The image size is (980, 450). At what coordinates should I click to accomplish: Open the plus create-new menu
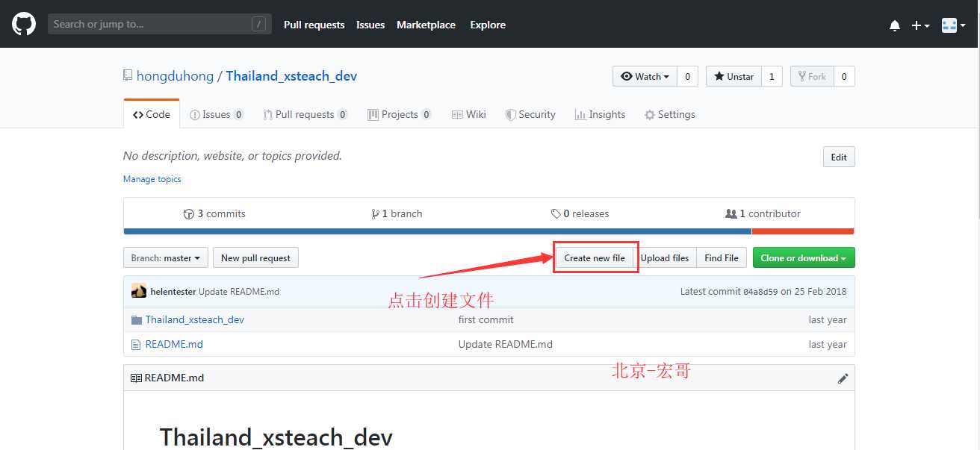pyautogui.click(x=920, y=25)
